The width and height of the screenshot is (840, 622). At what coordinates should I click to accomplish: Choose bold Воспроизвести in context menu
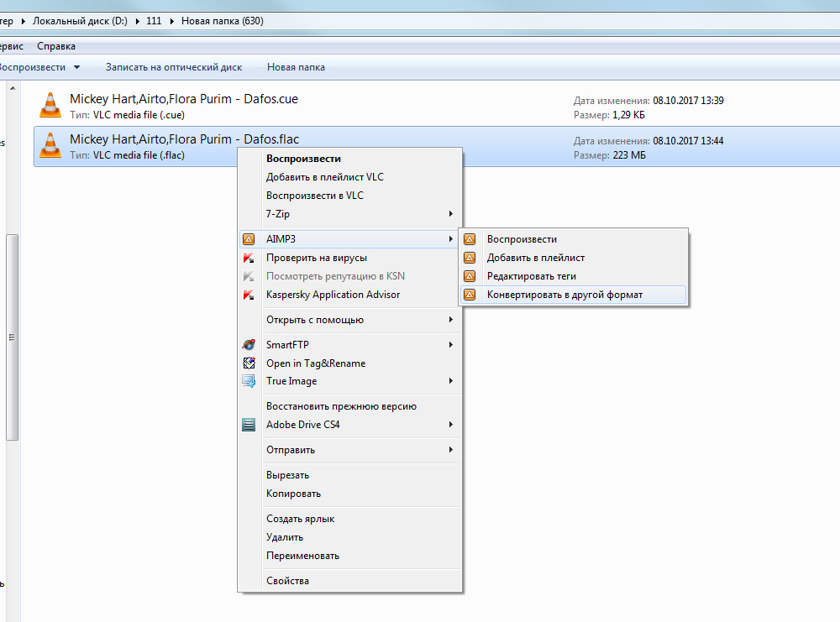(x=349, y=159)
